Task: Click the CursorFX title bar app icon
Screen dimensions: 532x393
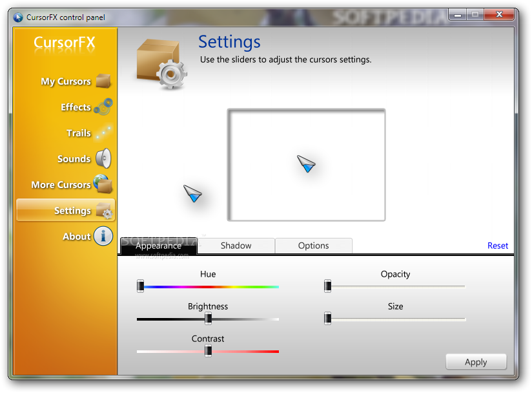Action: (x=18, y=17)
